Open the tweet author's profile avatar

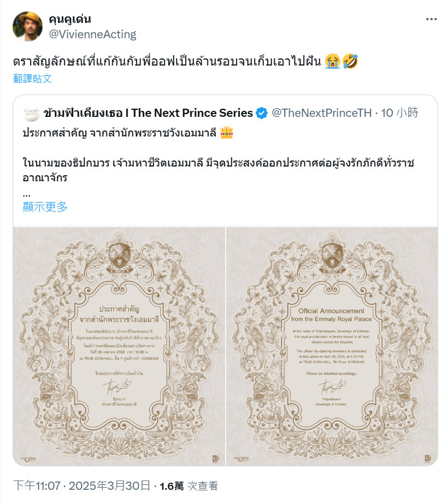pyautogui.click(x=27, y=26)
